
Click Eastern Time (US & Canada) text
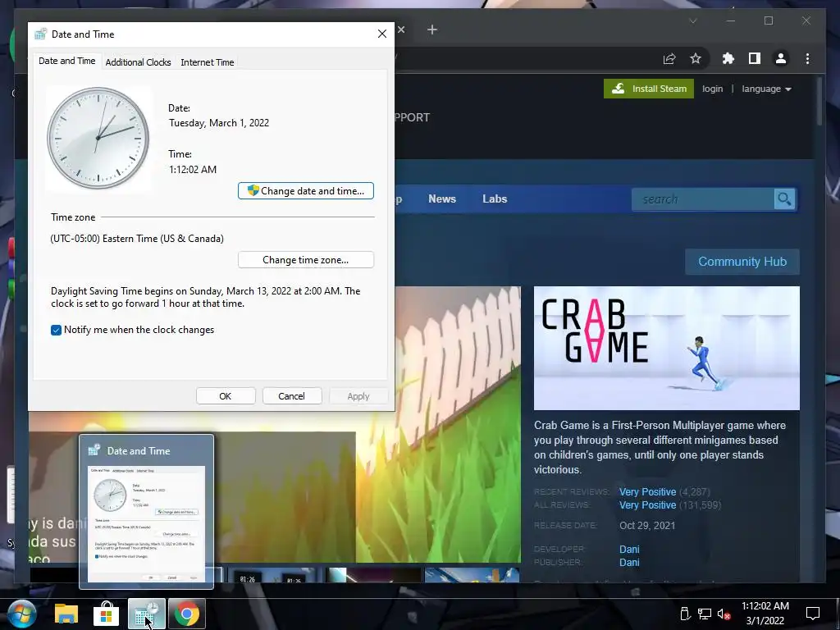point(163,239)
